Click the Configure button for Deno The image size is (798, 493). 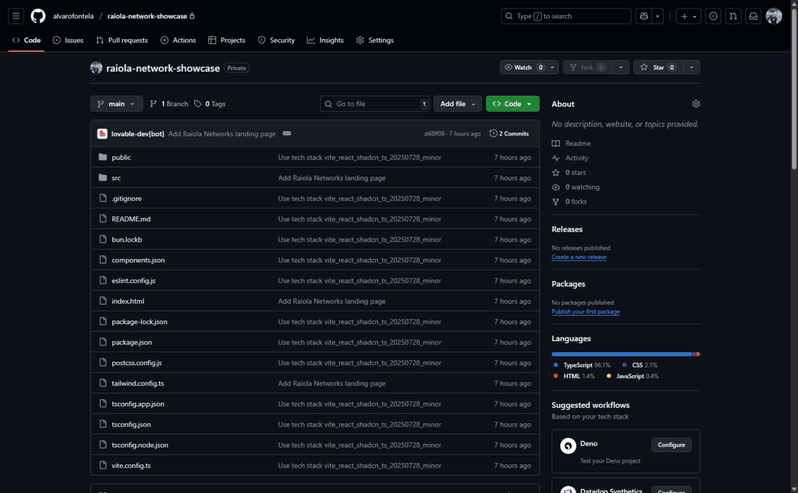671,445
